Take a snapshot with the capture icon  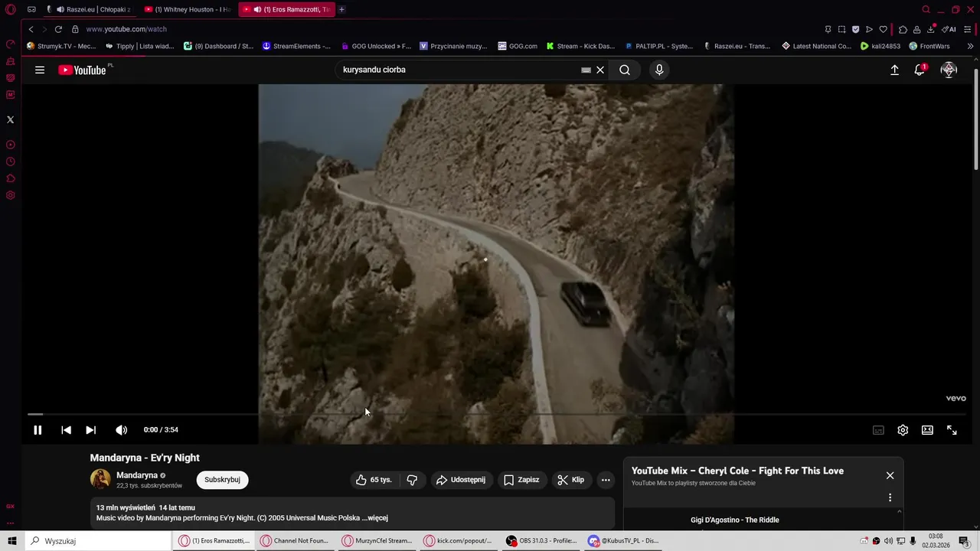(x=841, y=29)
